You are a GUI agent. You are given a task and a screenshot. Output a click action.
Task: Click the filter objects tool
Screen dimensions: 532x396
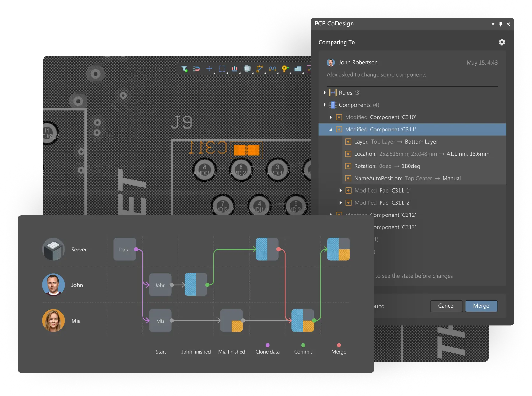pyautogui.click(x=184, y=68)
